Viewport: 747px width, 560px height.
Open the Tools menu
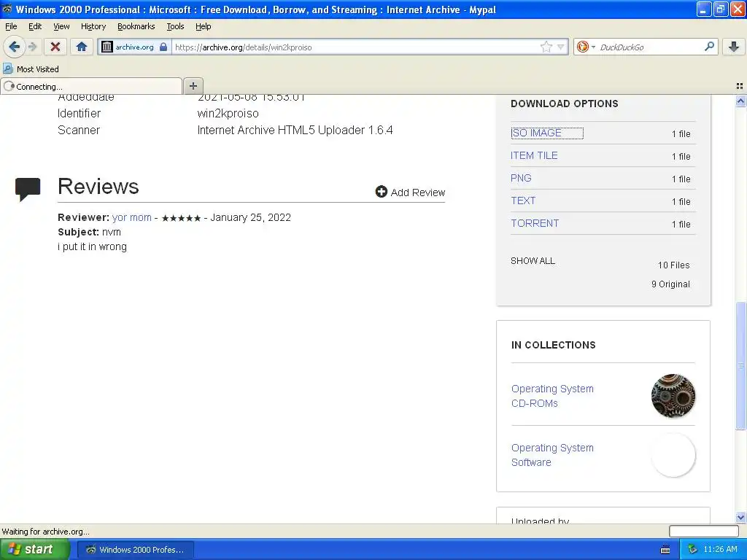tap(175, 26)
